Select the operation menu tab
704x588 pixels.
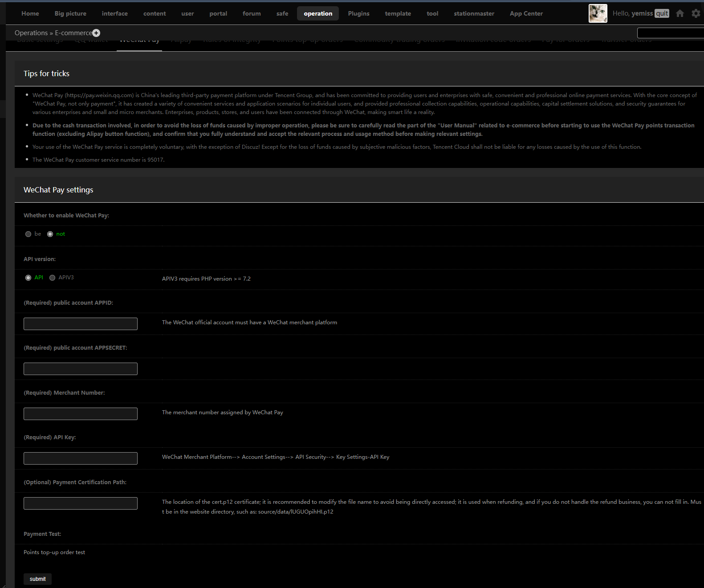[x=318, y=13]
